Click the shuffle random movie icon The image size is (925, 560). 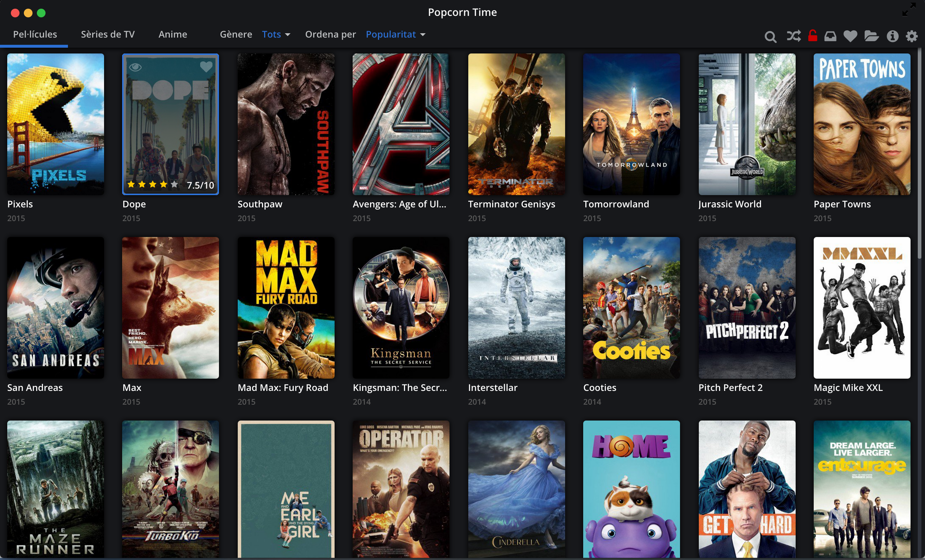793,36
